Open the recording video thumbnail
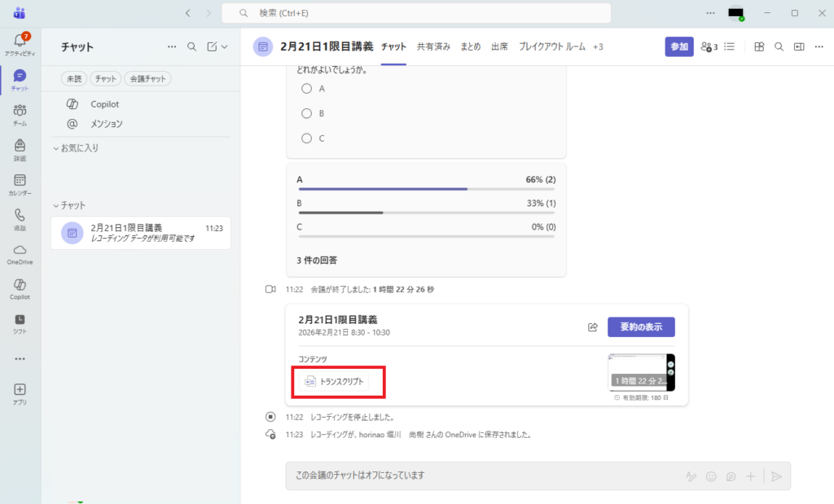 tap(641, 372)
